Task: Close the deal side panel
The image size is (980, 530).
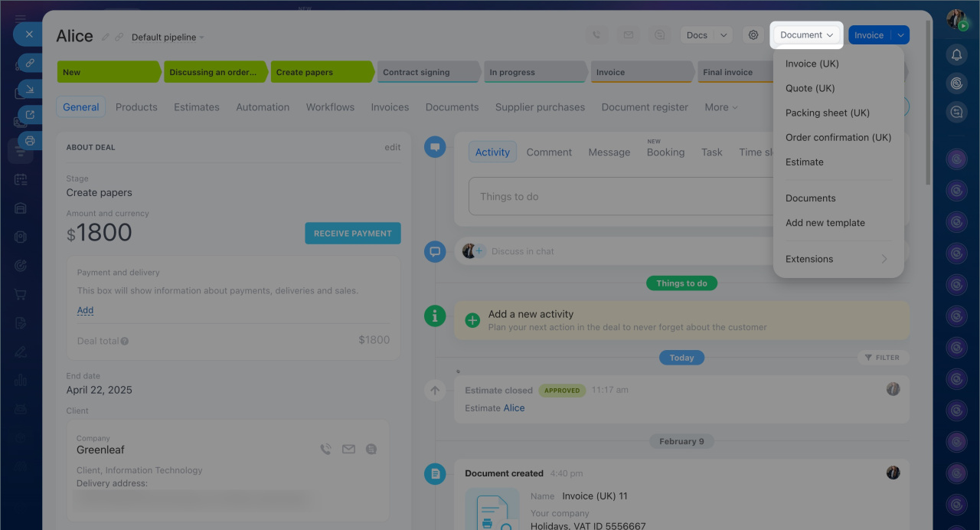Action: (28, 34)
